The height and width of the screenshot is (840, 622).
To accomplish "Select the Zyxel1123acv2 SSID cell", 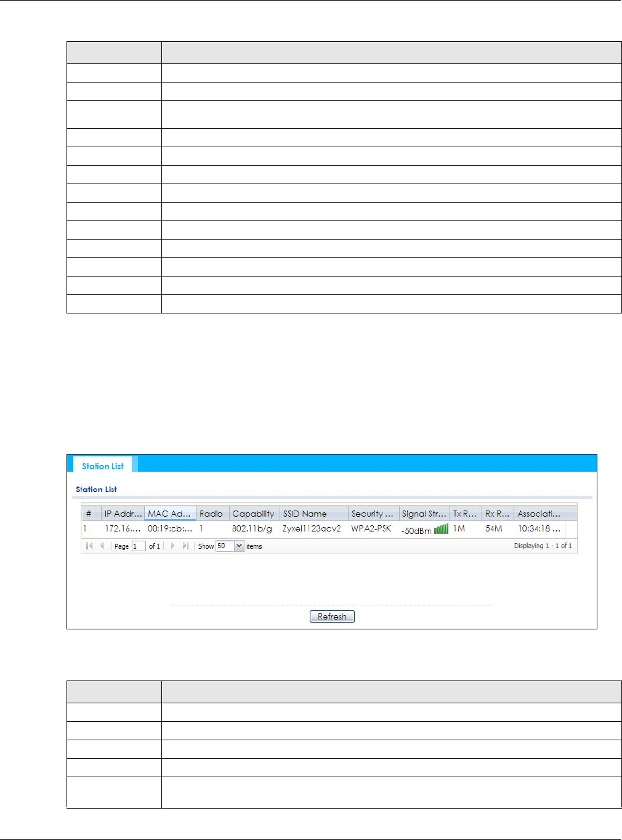I will 312,528.
